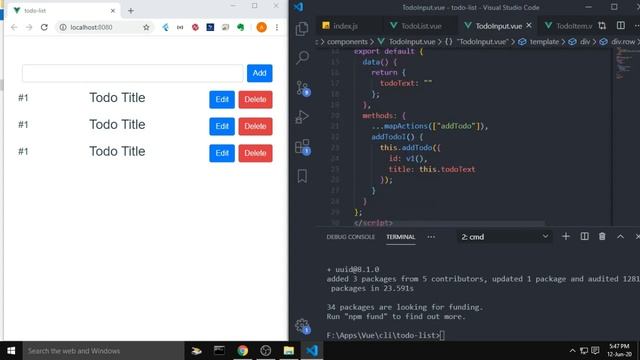Open the DEBUG CONSOLE panel tab
This screenshot has height=360, width=640.
click(x=350, y=237)
